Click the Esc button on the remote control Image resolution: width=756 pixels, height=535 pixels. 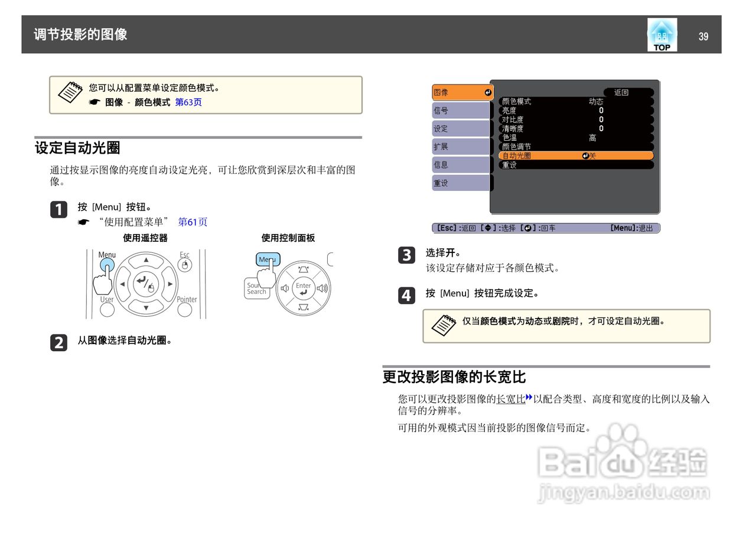coord(184,265)
